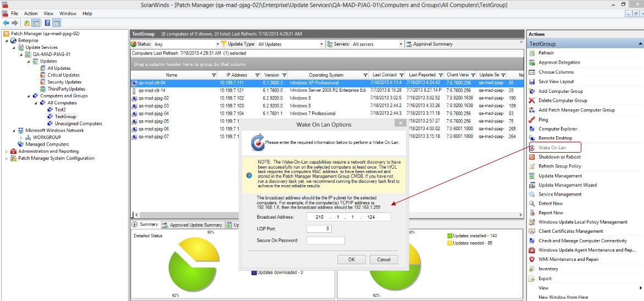Expand the WORKGROUP tree node
Image resolution: width=644 pixels, height=301 pixels.
pos(21,137)
